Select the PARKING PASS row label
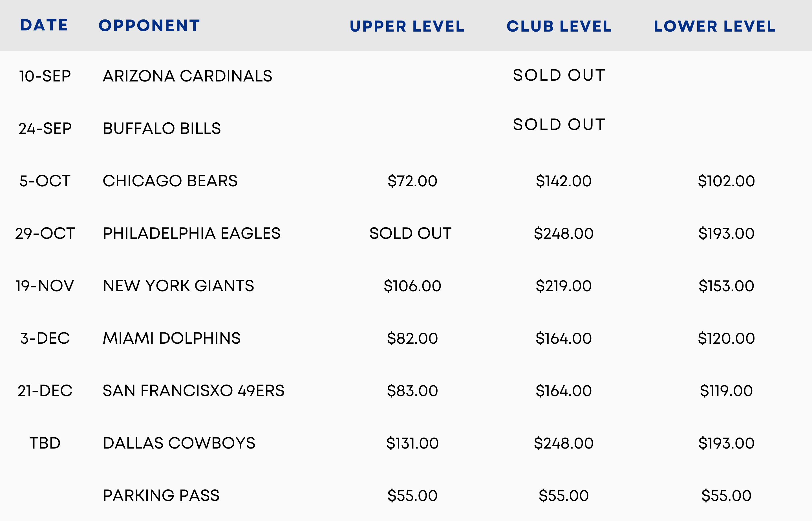The height and width of the screenshot is (521, 812). pos(161,496)
